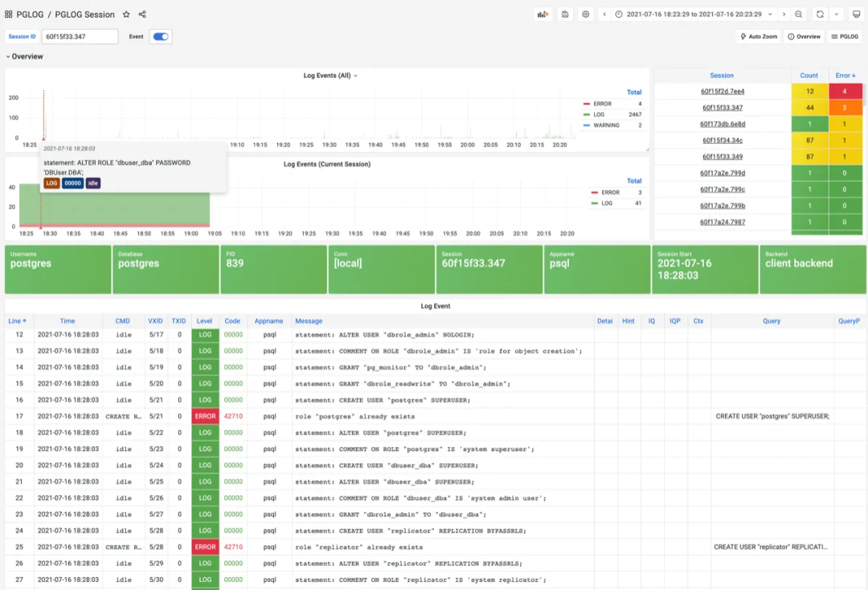The height and width of the screenshot is (590, 868).
Task: Open dashboard settings gear
Action: [x=586, y=14]
